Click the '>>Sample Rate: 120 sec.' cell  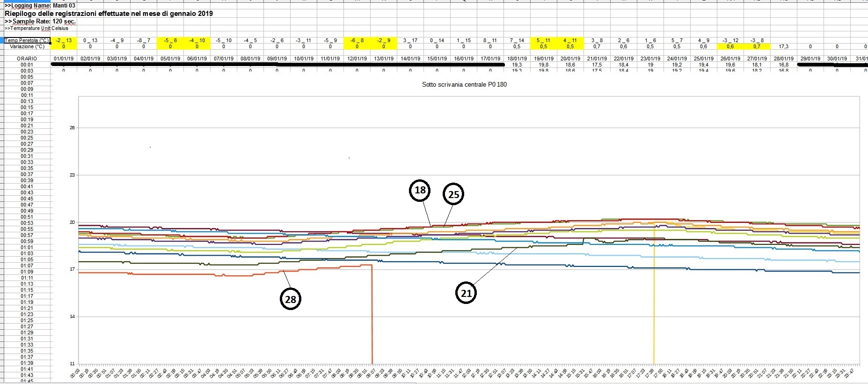tap(40, 22)
